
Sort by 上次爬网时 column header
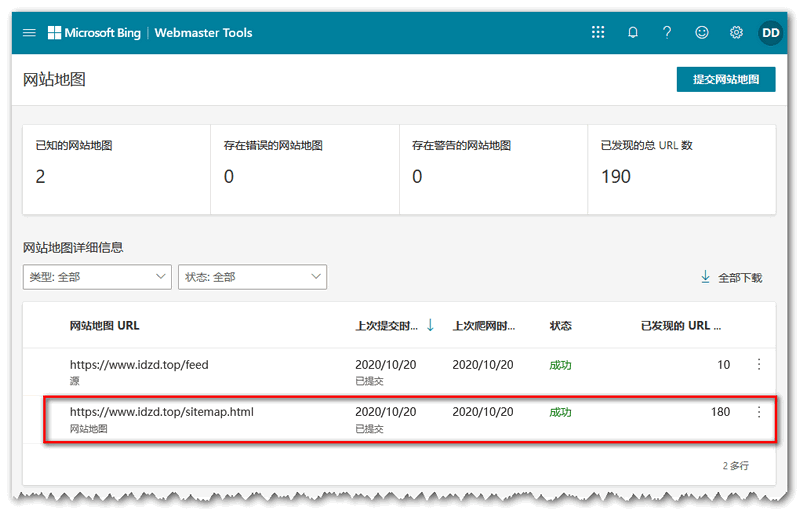click(x=484, y=326)
